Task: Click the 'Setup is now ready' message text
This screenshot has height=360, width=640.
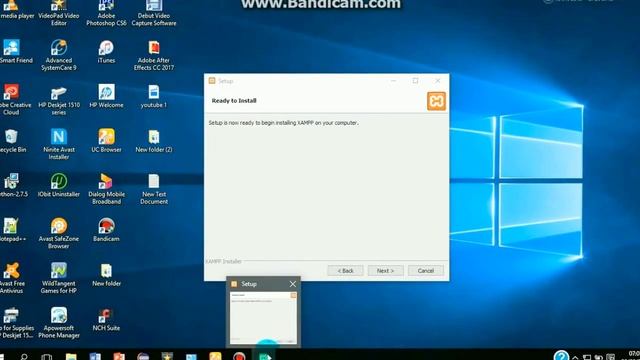Action: click(x=284, y=123)
